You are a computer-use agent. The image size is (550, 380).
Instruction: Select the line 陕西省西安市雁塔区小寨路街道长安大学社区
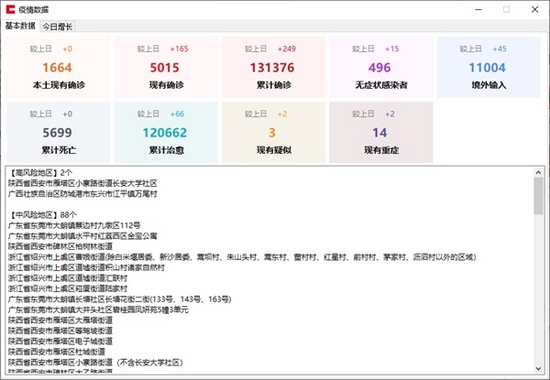[x=83, y=183]
